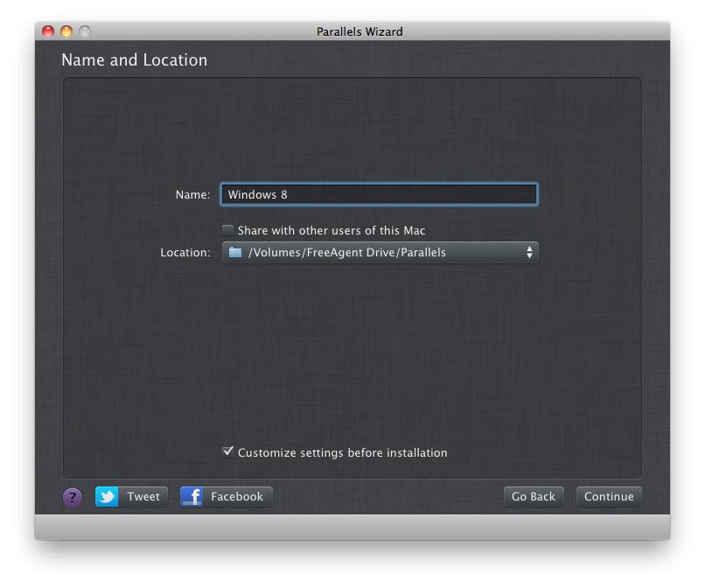705x588 pixels.
Task: Minimize the Parallels Wizard window
Action: pos(66,31)
